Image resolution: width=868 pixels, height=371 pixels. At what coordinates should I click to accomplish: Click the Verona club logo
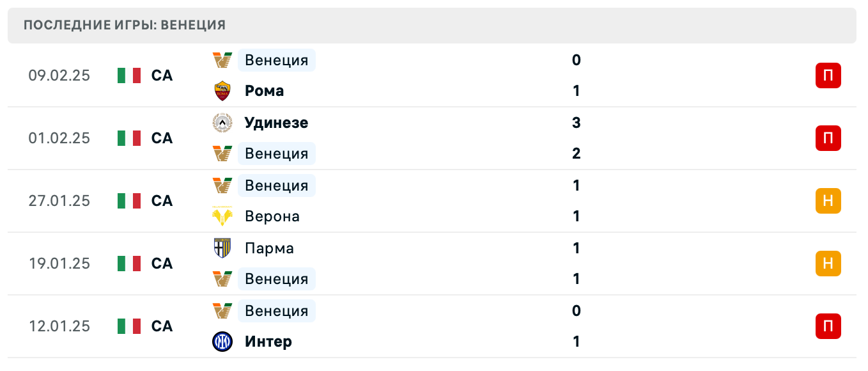222,216
